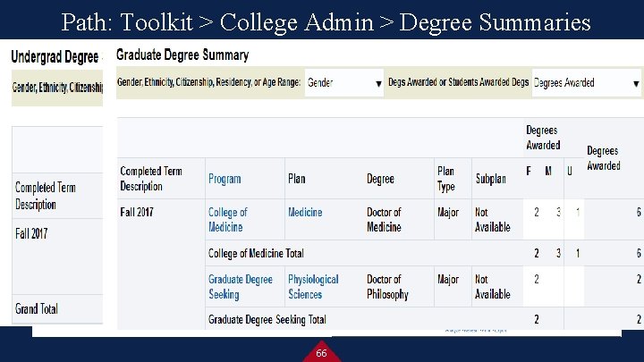Screen dimensions: 644x362
Task: Open the Gender selection dropdown
Action: 344,83
